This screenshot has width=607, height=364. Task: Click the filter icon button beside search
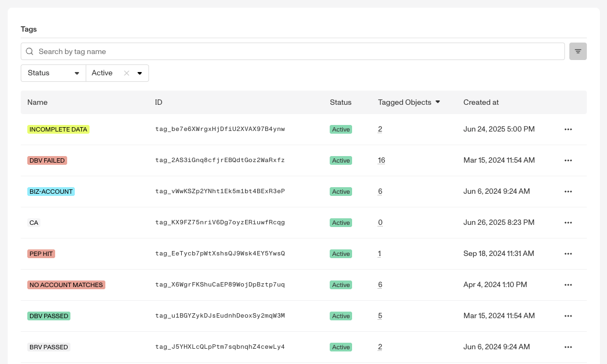coord(578,51)
